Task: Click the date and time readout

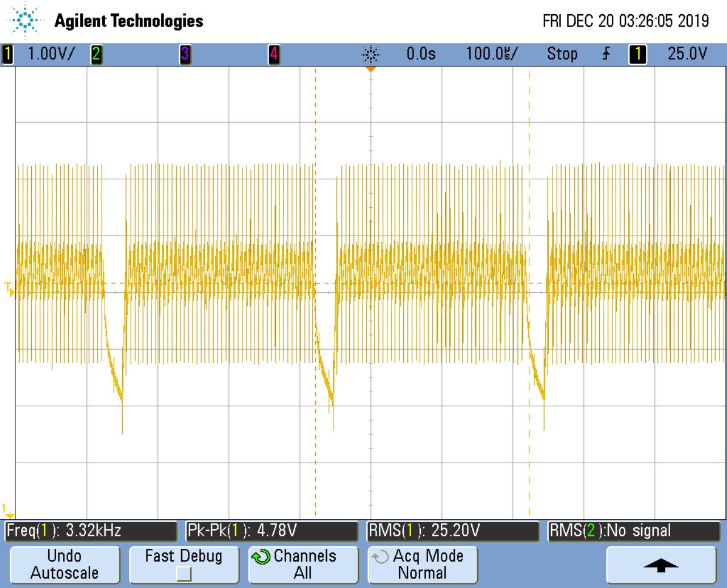Action: 626,22
